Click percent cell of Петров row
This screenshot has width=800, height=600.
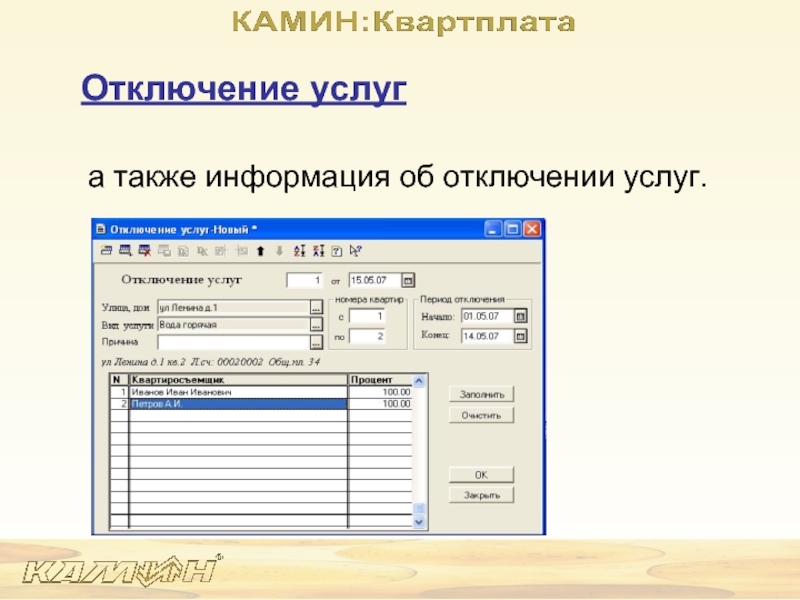(380, 404)
